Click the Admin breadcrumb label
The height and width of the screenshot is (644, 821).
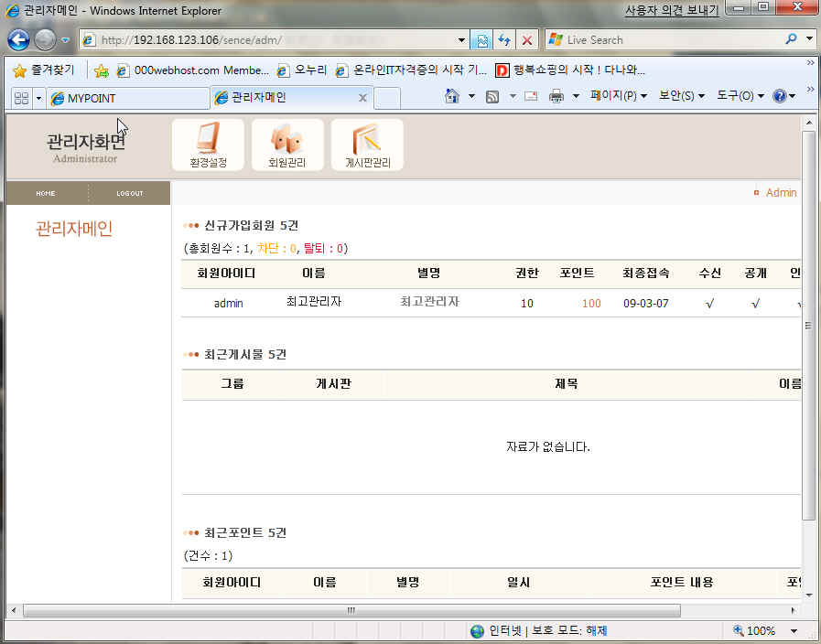(x=782, y=192)
